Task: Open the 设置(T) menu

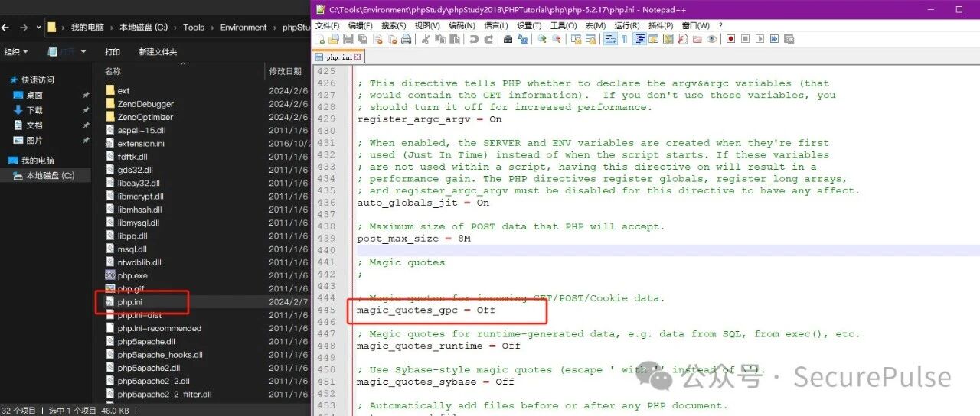Action: [x=529, y=25]
